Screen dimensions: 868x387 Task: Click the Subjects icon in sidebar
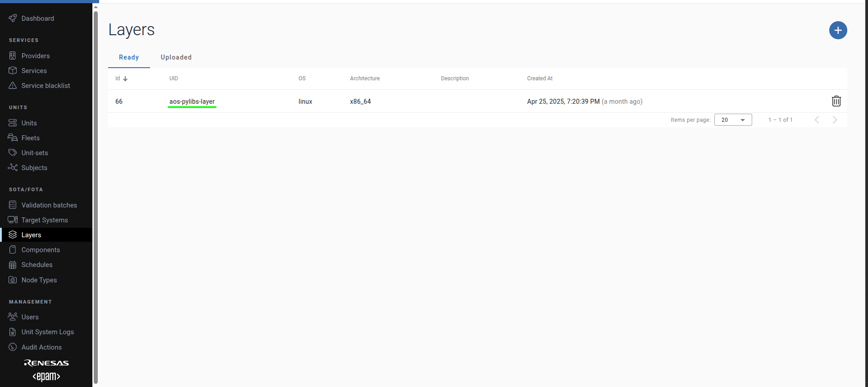(x=13, y=167)
